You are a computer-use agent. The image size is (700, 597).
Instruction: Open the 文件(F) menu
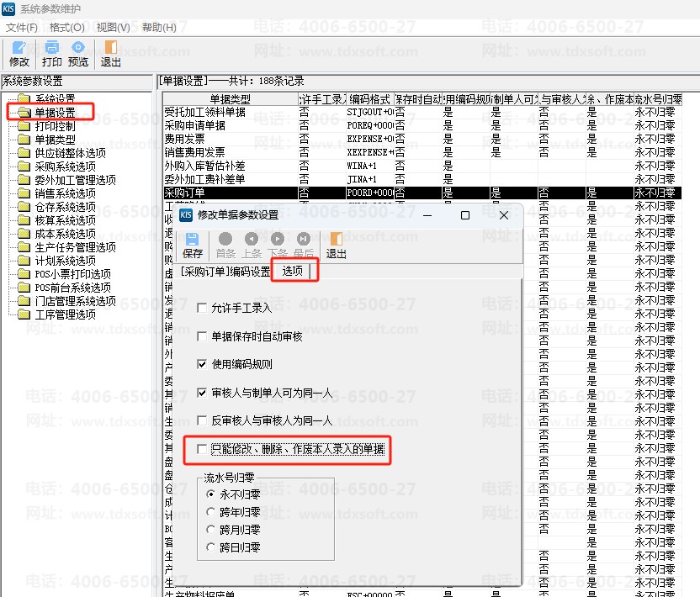(x=22, y=27)
